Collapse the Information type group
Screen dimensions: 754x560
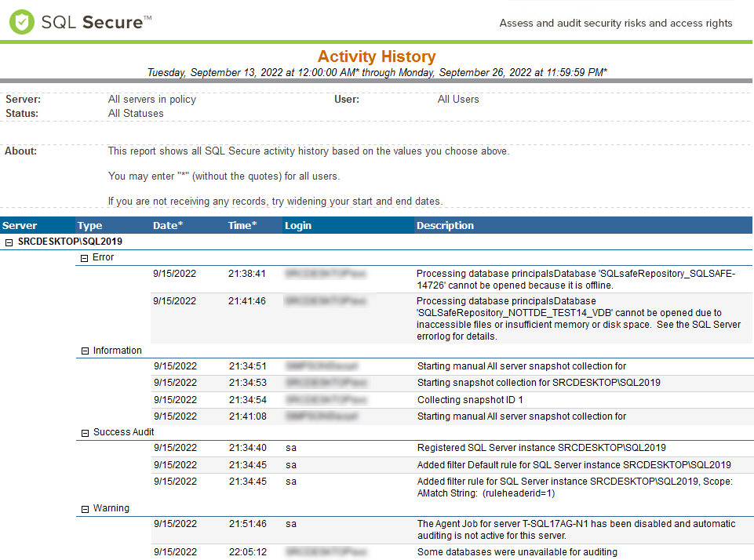pos(85,351)
